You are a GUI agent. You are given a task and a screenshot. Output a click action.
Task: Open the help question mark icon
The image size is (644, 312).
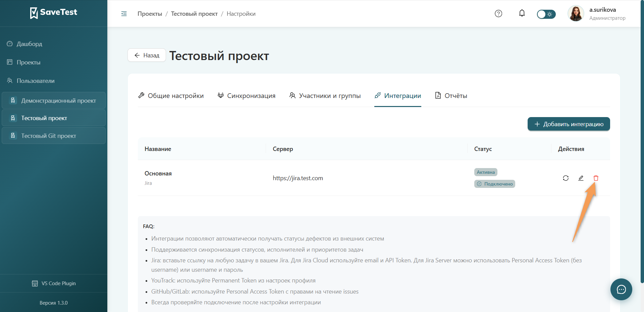click(x=498, y=13)
